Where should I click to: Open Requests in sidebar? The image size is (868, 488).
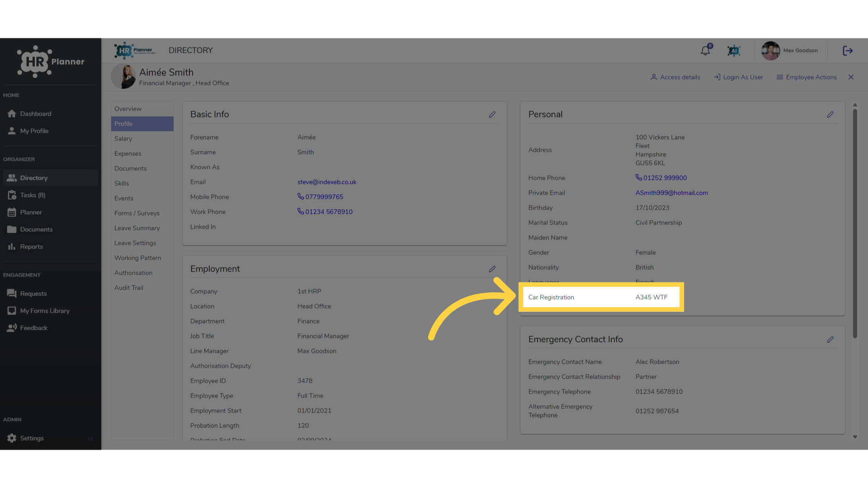tap(50, 294)
